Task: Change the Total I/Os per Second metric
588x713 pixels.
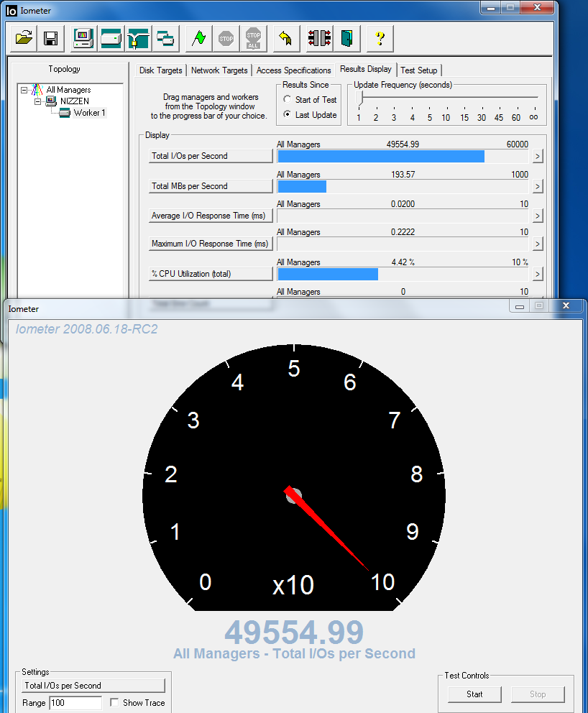Action: (x=211, y=156)
